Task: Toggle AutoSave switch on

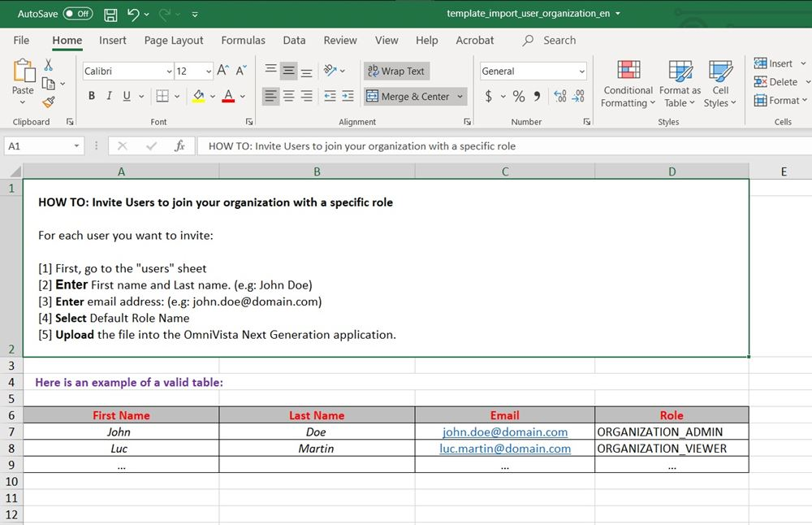Action: coord(78,14)
